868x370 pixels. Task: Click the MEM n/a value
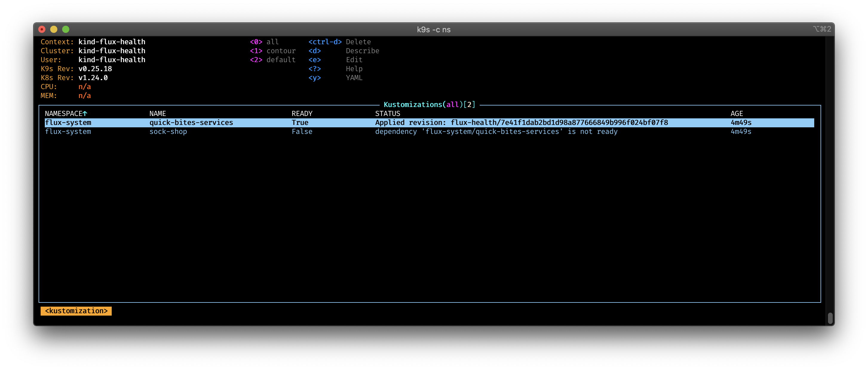pyautogui.click(x=85, y=95)
